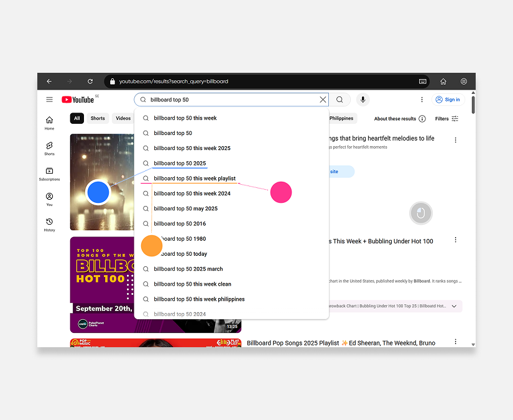Open the Filters panel

click(446, 118)
